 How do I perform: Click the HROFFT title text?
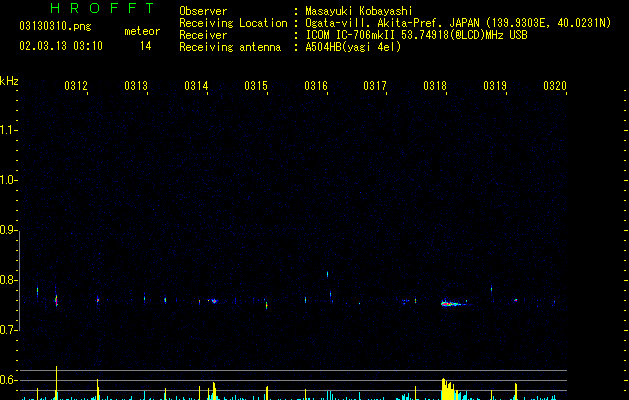102,8
